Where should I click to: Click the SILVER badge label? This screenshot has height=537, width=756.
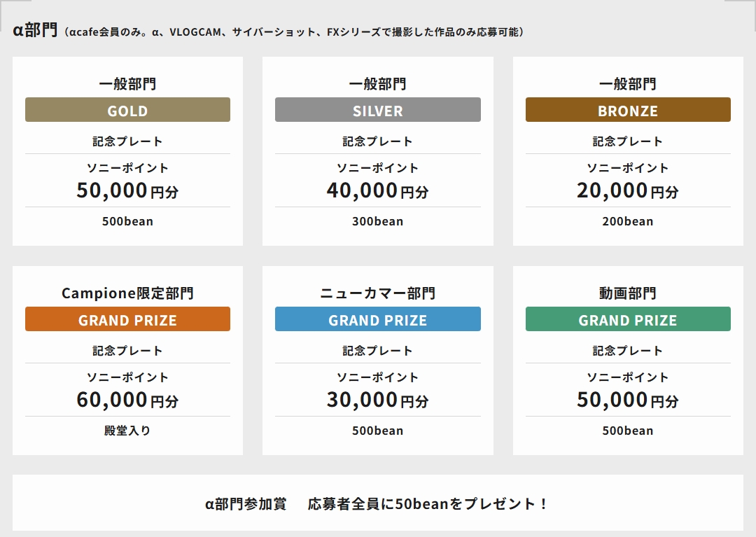[377, 110]
